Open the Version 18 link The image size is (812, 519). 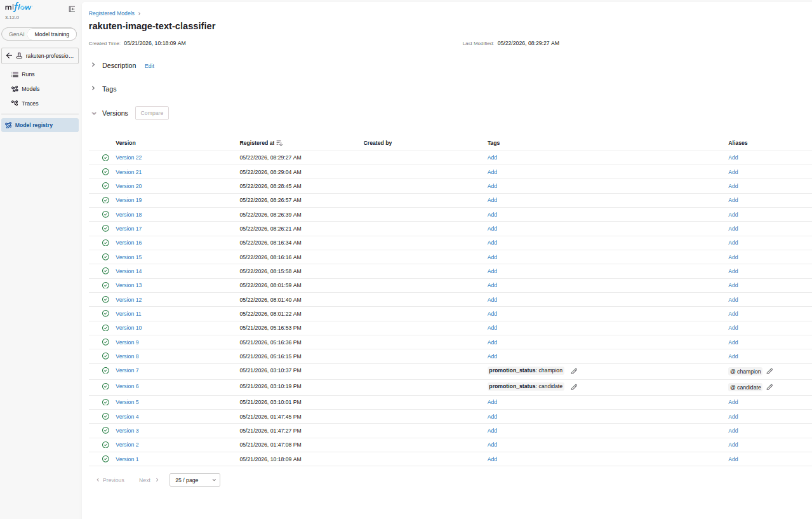tap(129, 215)
